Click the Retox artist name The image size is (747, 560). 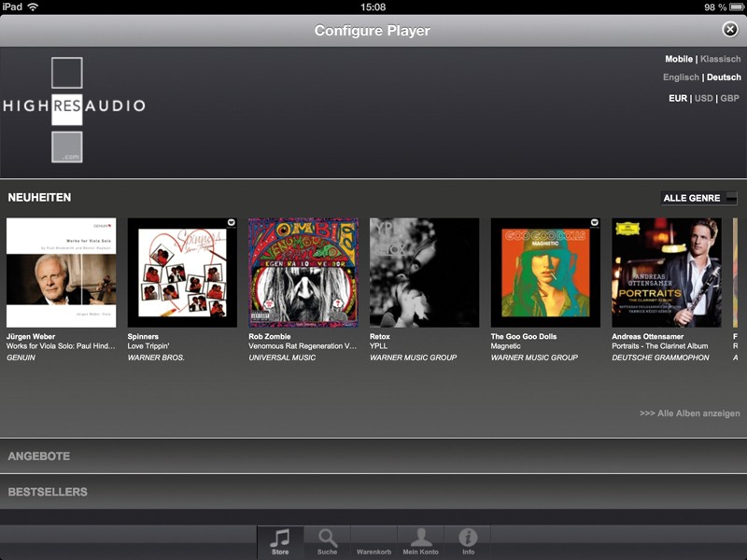point(380,336)
